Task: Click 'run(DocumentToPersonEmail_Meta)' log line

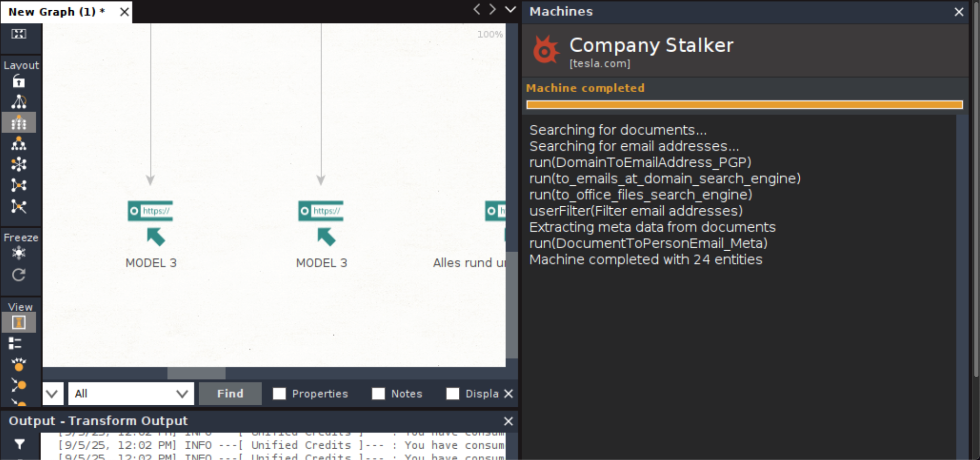Action: pyautogui.click(x=649, y=243)
